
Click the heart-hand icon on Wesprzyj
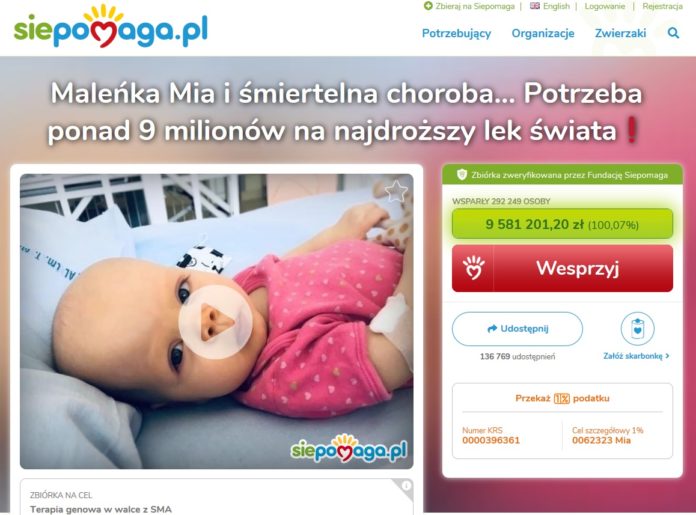point(473,268)
